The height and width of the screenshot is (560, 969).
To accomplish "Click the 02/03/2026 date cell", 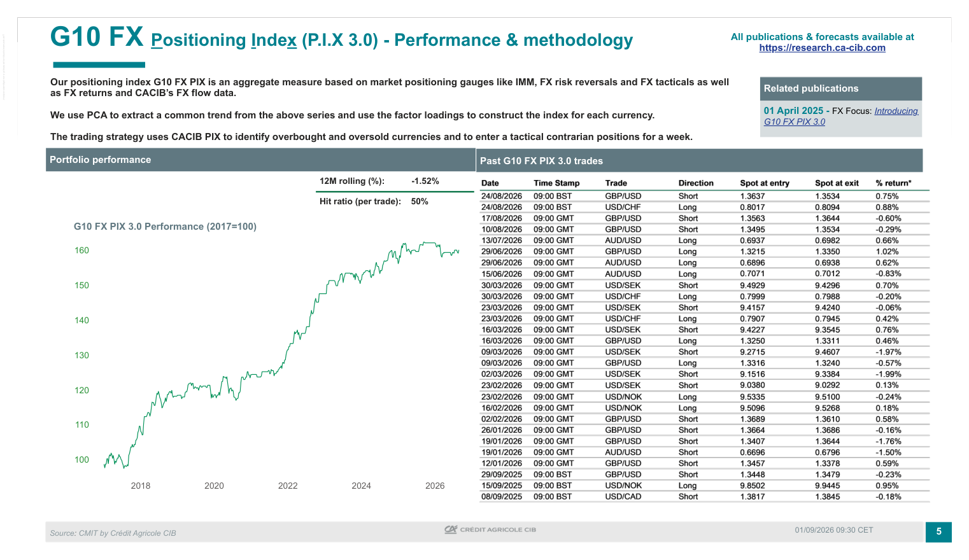I will pos(502,374).
